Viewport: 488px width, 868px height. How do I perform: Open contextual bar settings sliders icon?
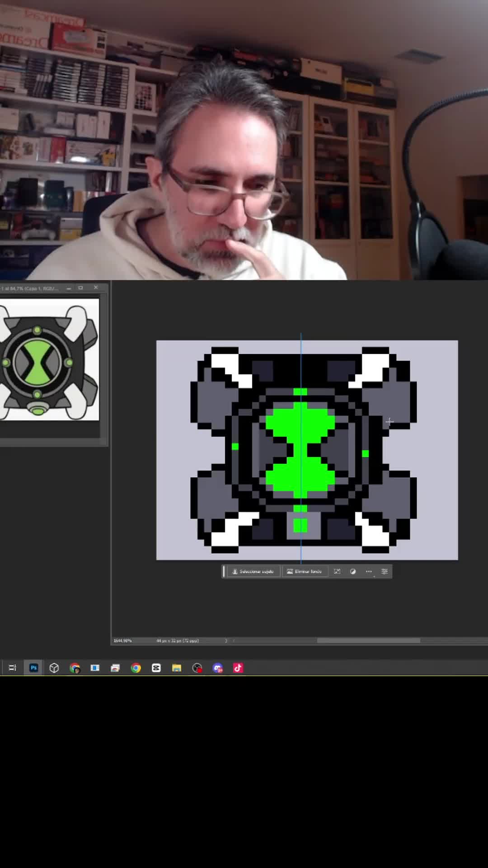tap(385, 571)
